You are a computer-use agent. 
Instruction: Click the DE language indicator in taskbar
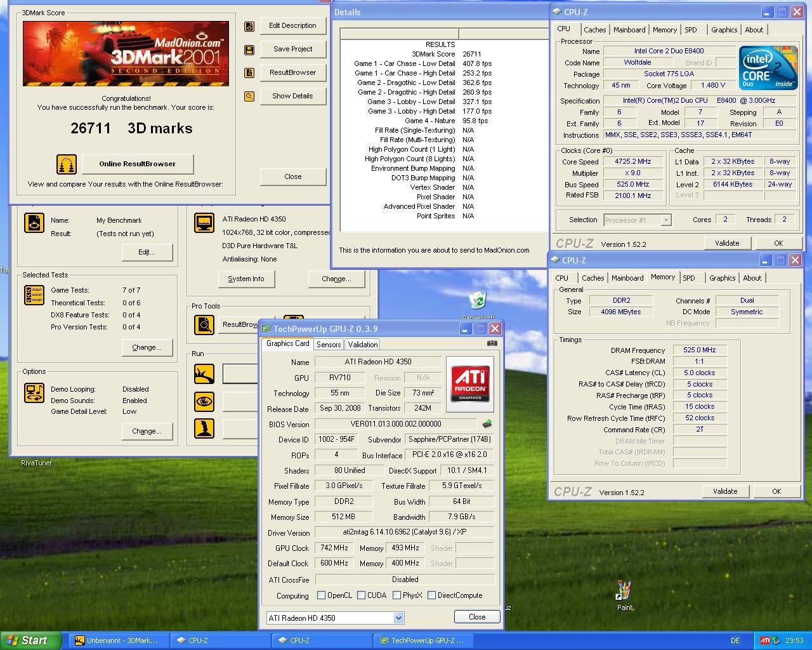(735, 640)
